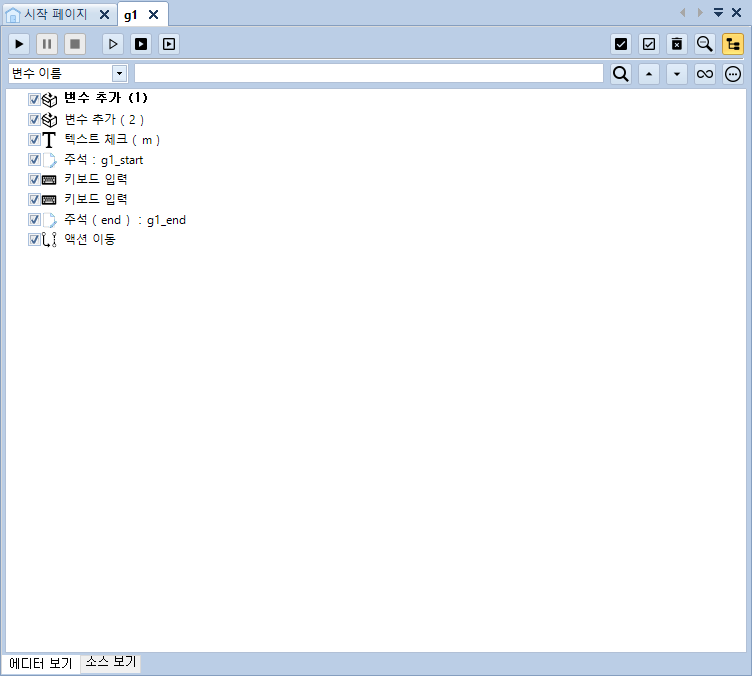
Task: Switch to 에디터 보기 tab
Action: coord(41,664)
